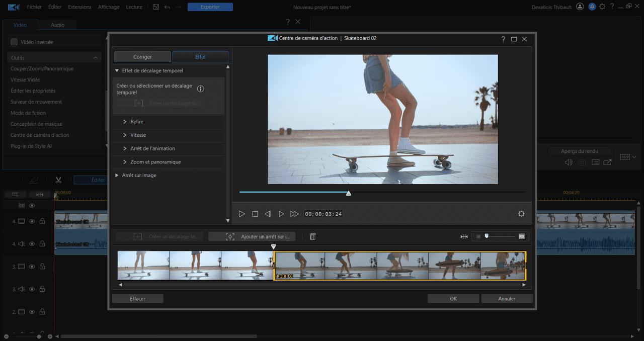
Task: Click the trash icon to delete the effect
Action: [x=312, y=236]
